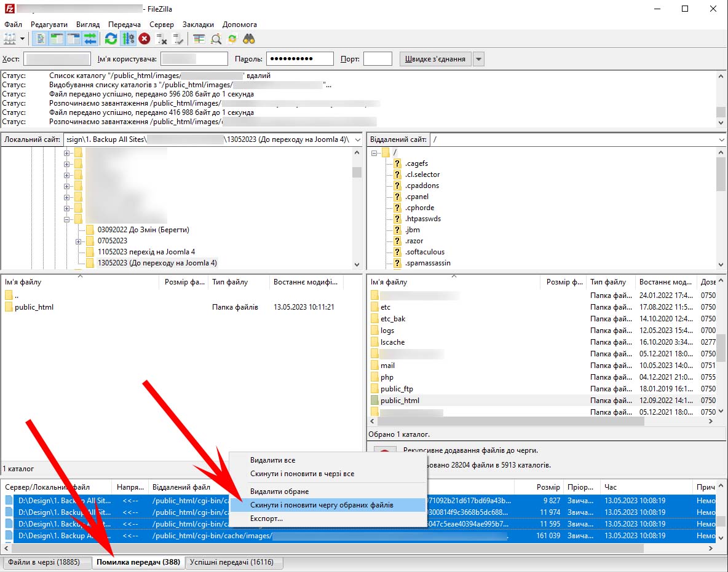Click queue pane horizontal scrollbar

pos(357,548)
